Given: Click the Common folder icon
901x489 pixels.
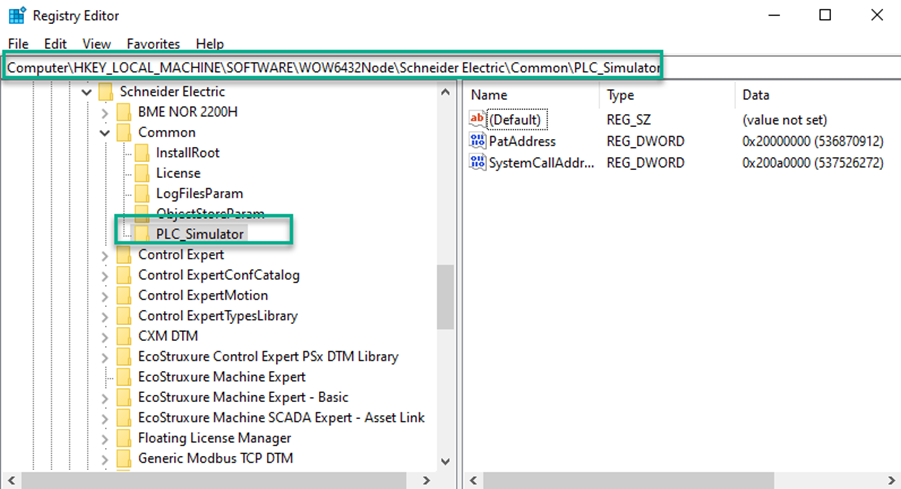Looking at the screenshot, I should pyautogui.click(x=124, y=133).
